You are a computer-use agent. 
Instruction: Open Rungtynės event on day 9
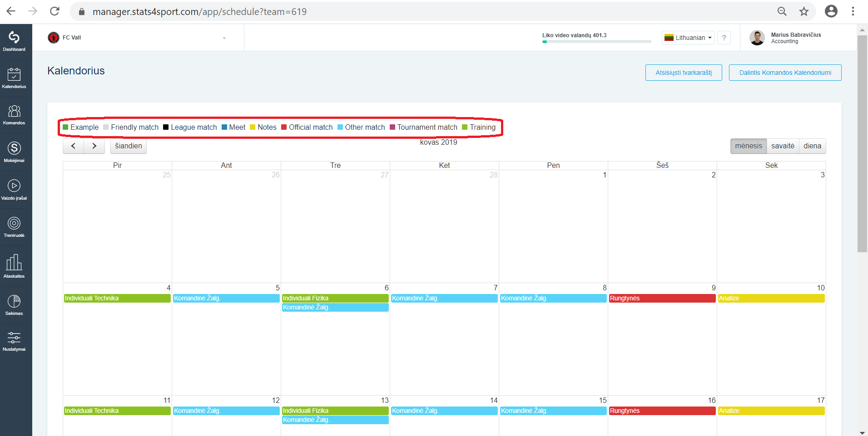(662, 298)
